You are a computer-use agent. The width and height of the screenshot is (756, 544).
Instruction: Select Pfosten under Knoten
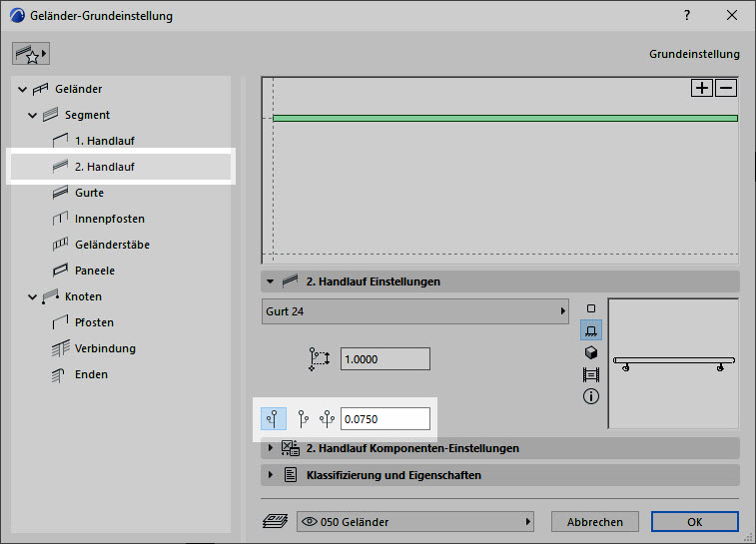click(94, 322)
